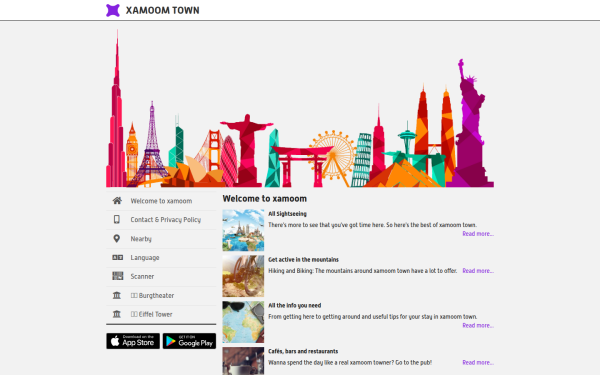The width and height of the screenshot is (600, 375).
Task: Go to the Nearby menu item
Action: coord(161,239)
